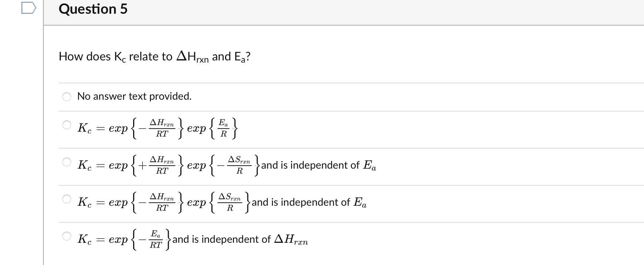Click the 'No answer text provided.' label
Screen dimensions: 644x265
[135, 96]
